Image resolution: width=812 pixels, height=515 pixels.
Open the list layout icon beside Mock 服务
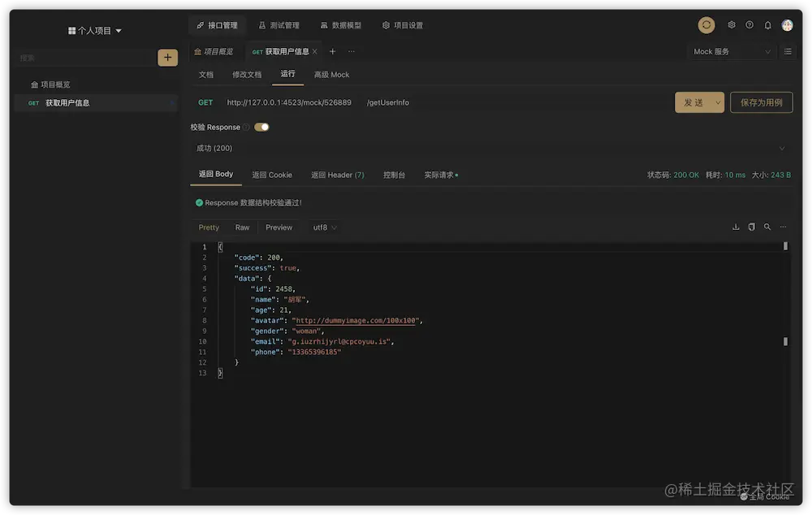click(x=786, y=51)
